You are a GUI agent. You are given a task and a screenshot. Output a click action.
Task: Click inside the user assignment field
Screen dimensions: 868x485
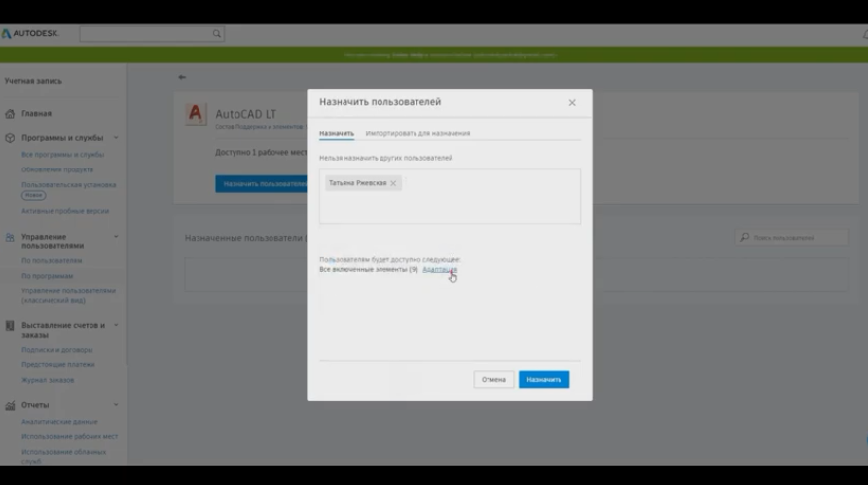pos(450,197)
